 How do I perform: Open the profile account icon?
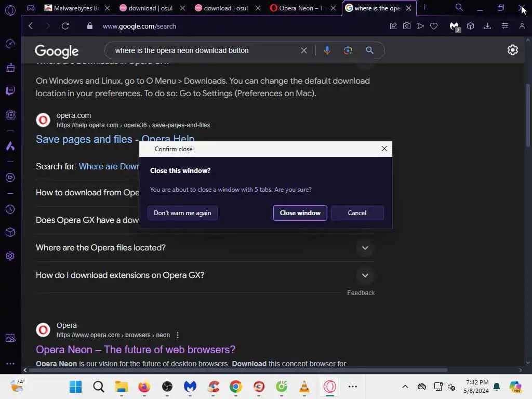522,26
